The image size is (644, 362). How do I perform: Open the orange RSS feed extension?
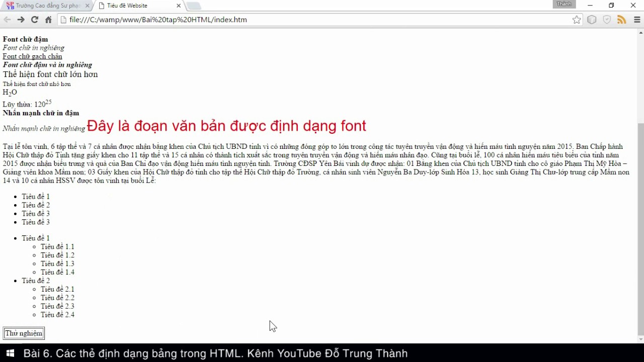click(622, 20)
